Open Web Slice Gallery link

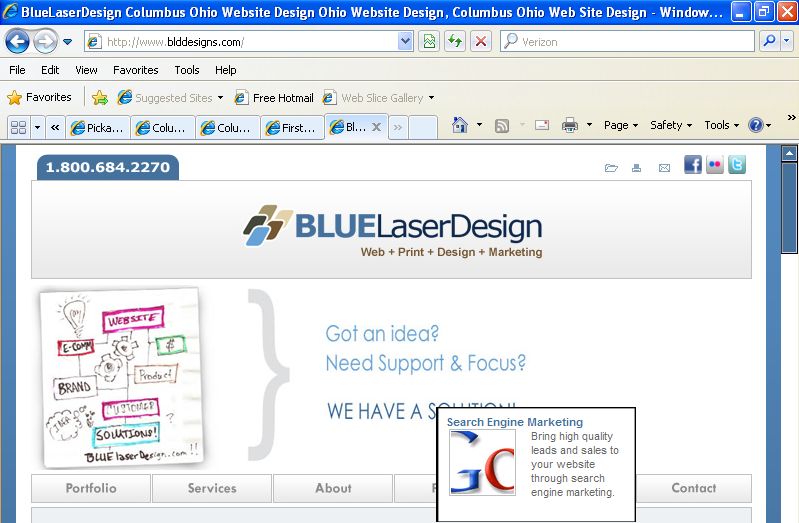373,97
